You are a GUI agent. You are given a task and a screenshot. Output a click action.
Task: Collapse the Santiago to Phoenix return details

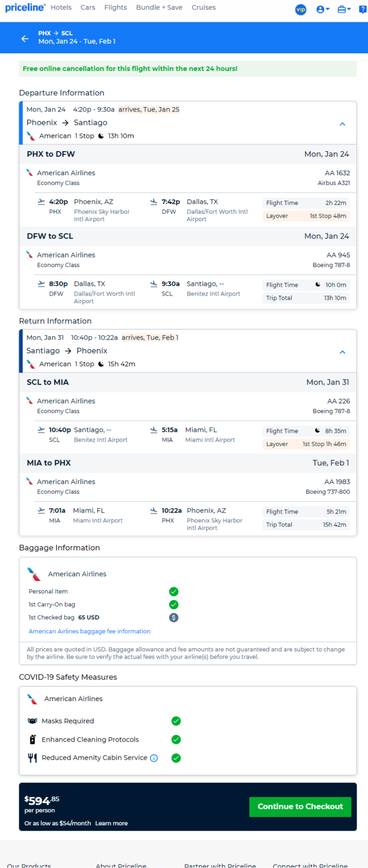tap(342, 352)
